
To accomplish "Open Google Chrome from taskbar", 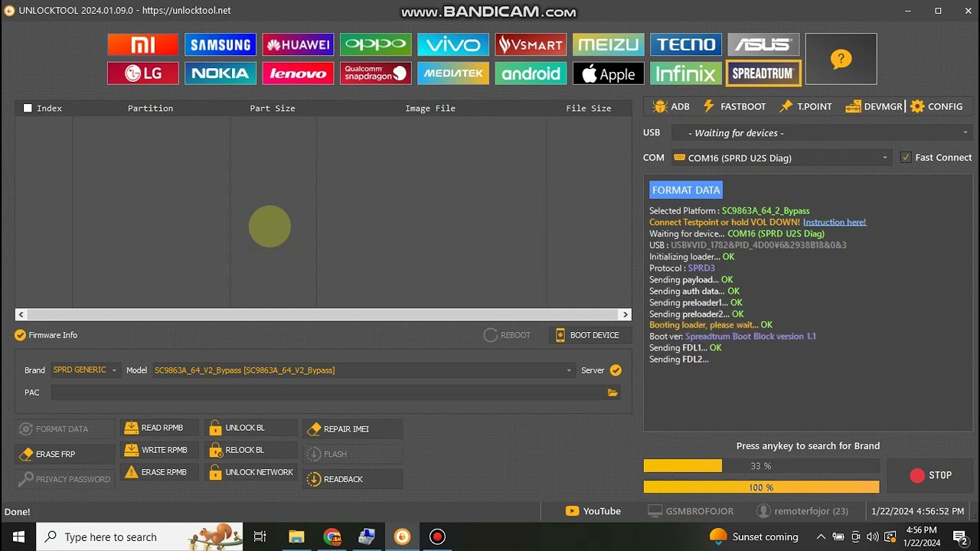I will 332,536.
